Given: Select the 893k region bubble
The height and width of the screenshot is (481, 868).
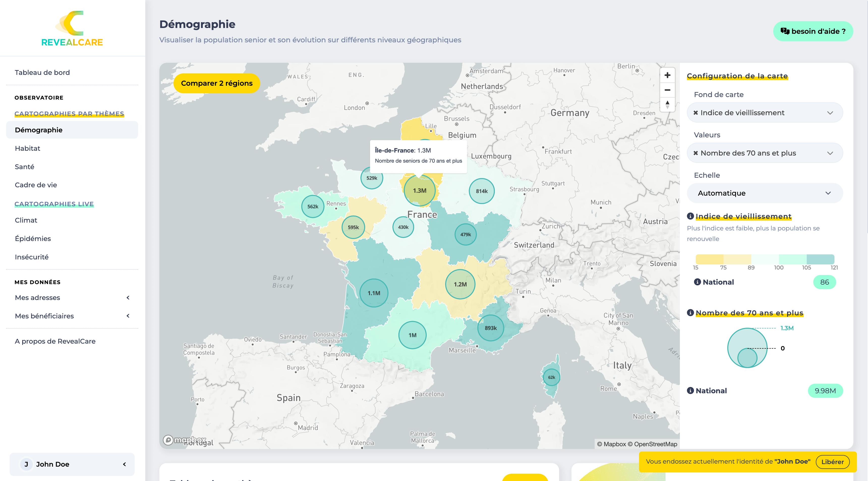Looking at the screenshot, I should [490, 328].
